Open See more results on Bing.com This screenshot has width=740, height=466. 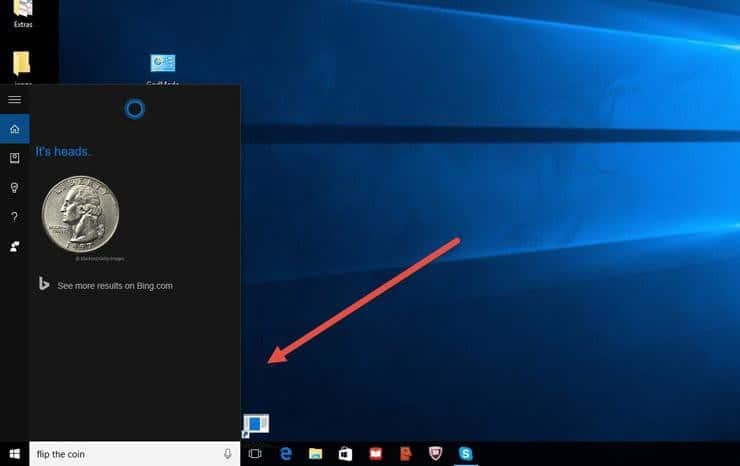(x=115, y=286)
